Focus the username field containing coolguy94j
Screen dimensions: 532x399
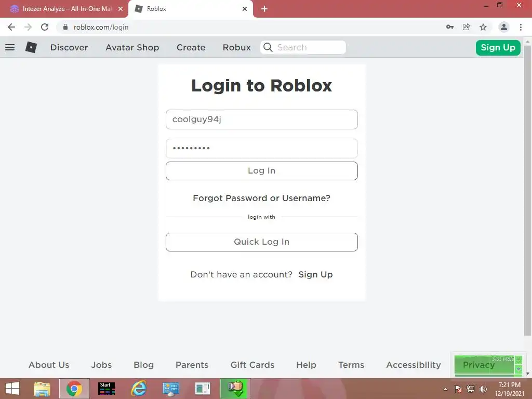pyautogui.click(x=262, y=119)
